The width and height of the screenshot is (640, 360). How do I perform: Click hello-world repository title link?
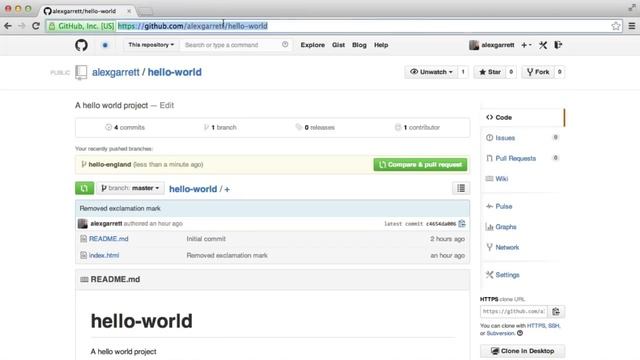175,72
